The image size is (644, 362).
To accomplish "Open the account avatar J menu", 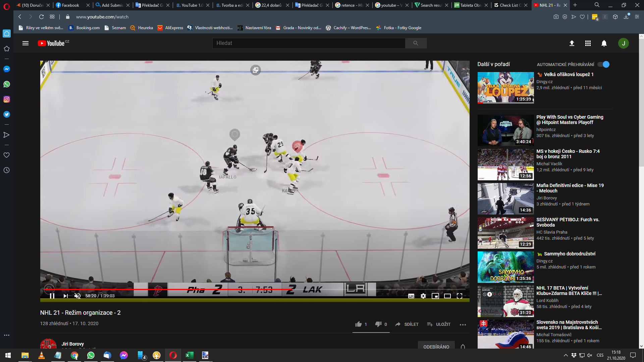I will [x=624, y=43].
